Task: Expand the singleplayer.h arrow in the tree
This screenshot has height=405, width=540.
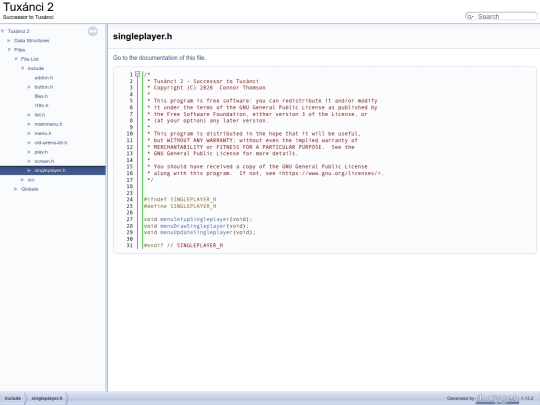Action: tap(29, 170)
